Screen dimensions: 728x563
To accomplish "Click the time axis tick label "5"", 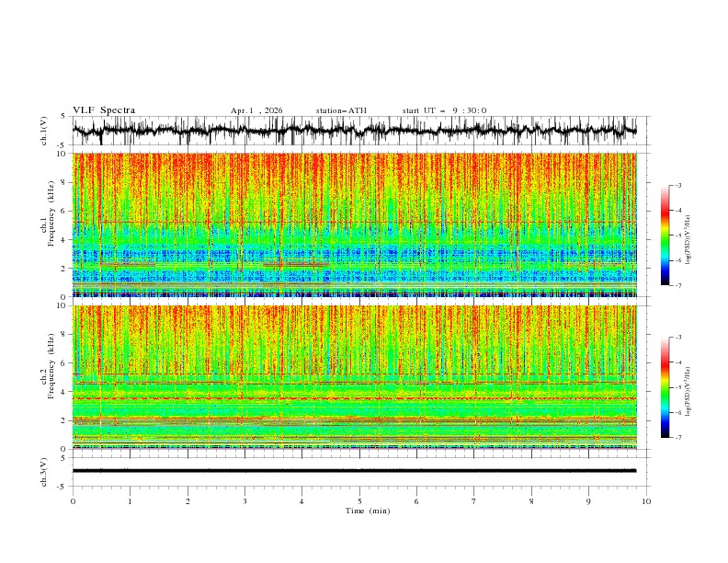I will [359, 501].
